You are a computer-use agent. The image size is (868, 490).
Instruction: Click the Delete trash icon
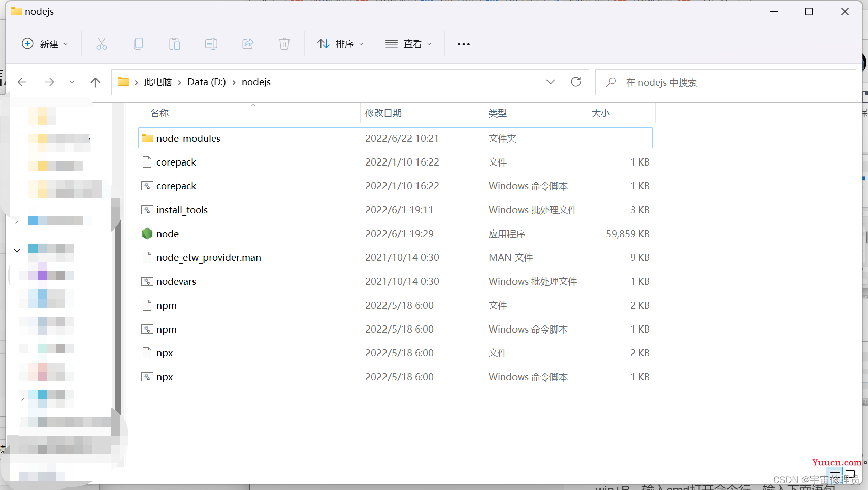tap(284, 44)
